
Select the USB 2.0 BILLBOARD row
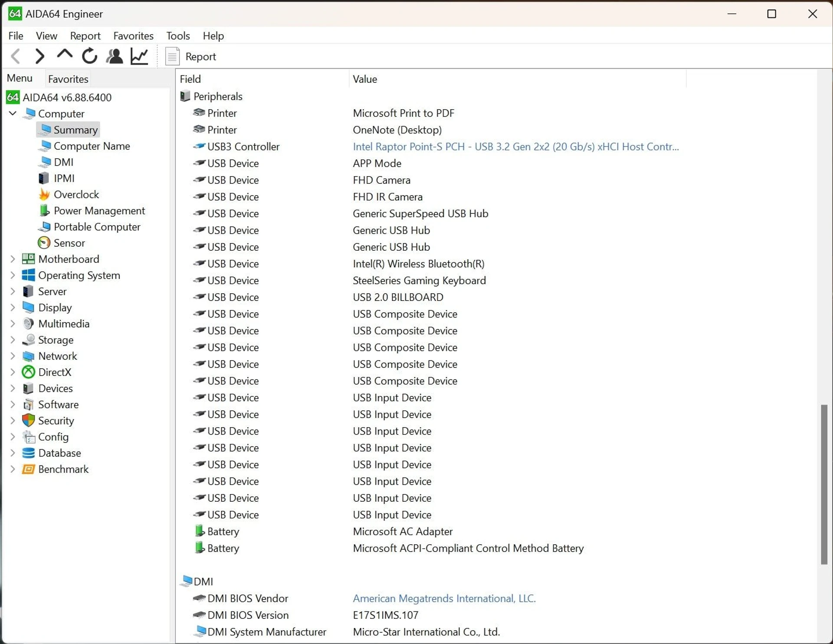coord(398,297)
